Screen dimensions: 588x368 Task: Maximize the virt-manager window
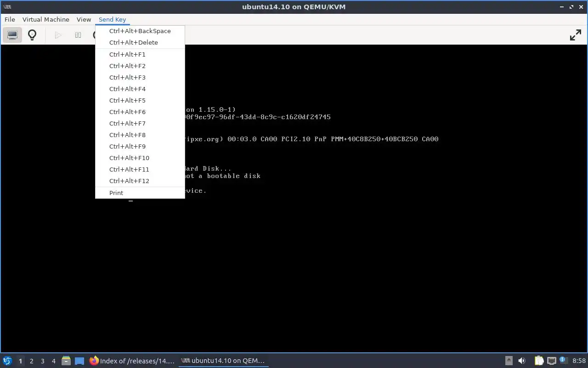572,7
